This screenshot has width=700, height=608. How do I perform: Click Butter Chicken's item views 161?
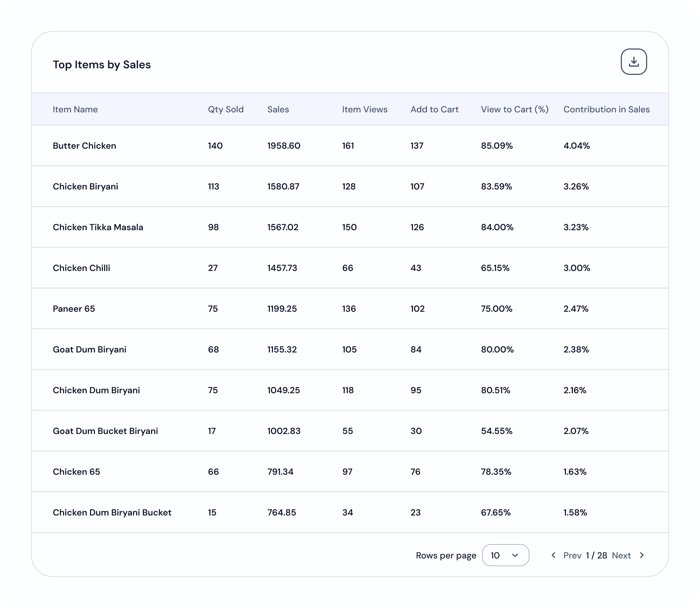tap(348, 146)
